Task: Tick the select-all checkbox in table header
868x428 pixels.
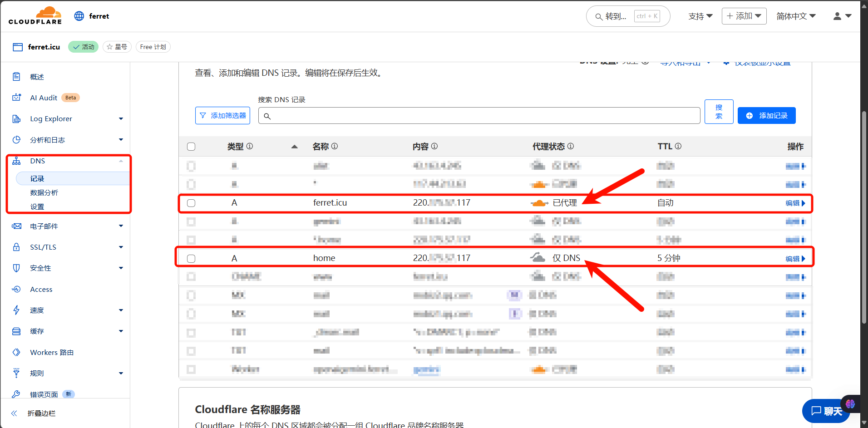Action: [191, 147]
